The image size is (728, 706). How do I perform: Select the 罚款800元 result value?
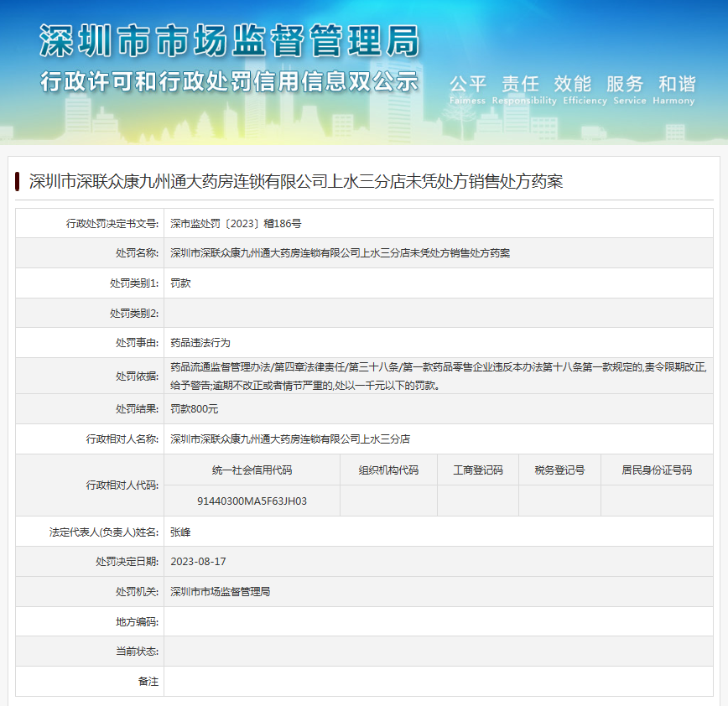(x=194, y=409)
